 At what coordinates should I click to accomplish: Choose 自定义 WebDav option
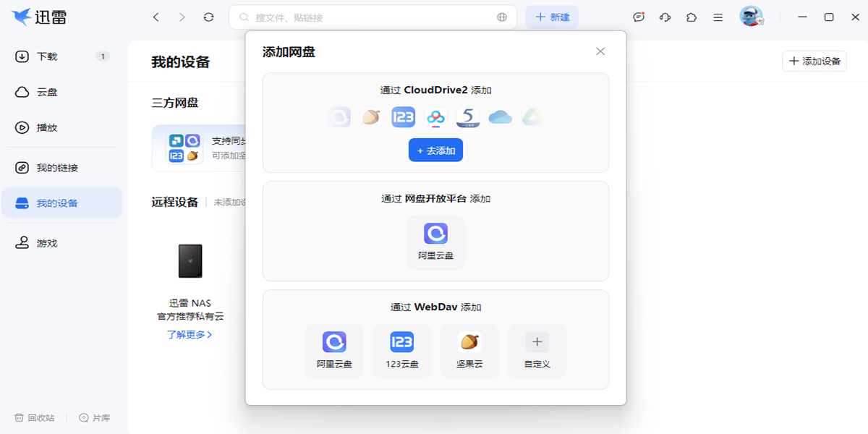coord(537,351)
